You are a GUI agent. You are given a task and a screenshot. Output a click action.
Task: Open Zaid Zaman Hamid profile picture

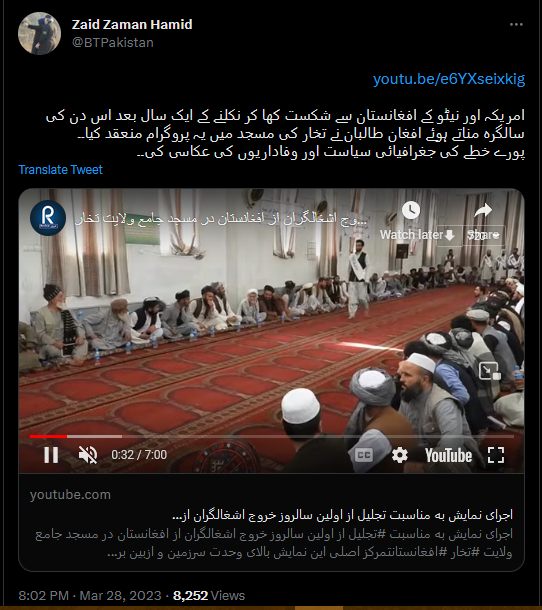39,33
